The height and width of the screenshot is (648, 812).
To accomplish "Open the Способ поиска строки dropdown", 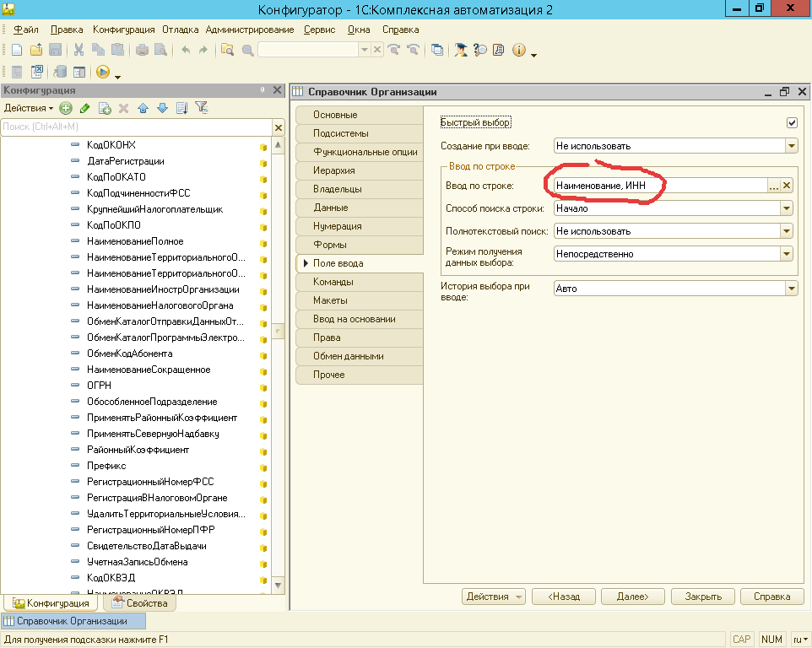I will (x=787, y=208).
